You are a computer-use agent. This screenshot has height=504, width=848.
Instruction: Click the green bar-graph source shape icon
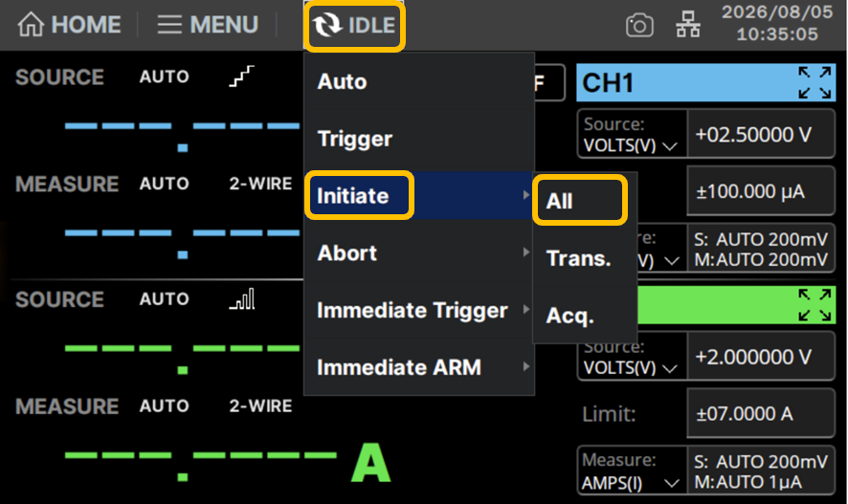242,298
